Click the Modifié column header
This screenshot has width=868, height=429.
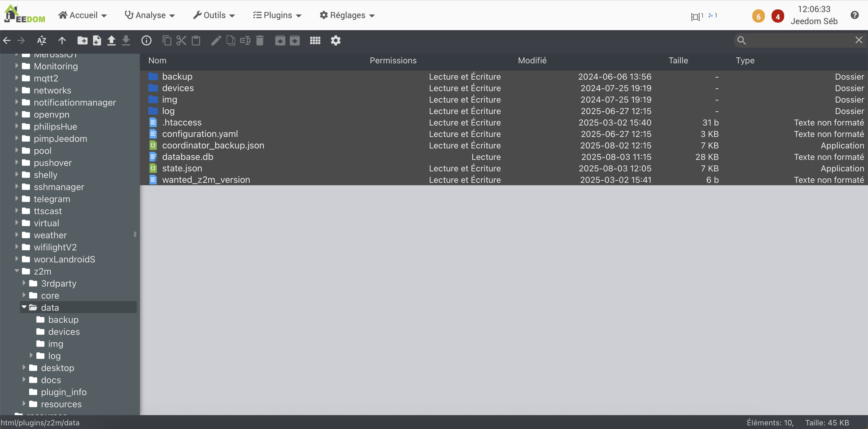[532, 60]
